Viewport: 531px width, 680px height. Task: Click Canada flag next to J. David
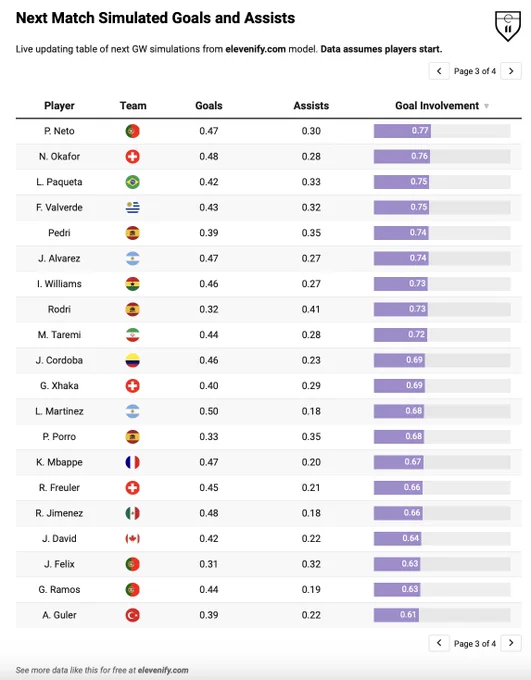point(133,539)
